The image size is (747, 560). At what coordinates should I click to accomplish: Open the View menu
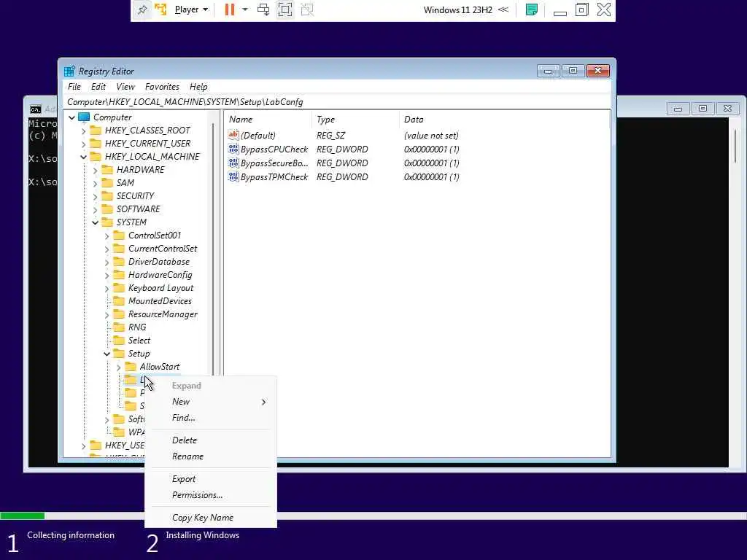[125, 87]
